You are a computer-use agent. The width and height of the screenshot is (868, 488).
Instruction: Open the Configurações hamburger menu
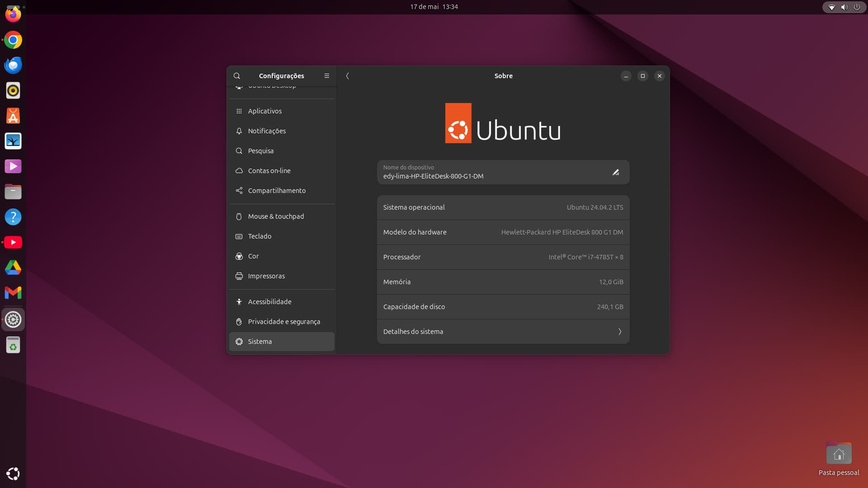[327, 76]
